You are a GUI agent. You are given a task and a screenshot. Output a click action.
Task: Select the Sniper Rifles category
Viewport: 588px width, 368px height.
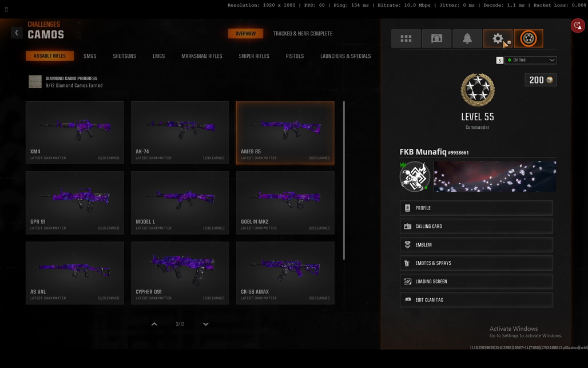pyautogui.click(x=254, y=56)
